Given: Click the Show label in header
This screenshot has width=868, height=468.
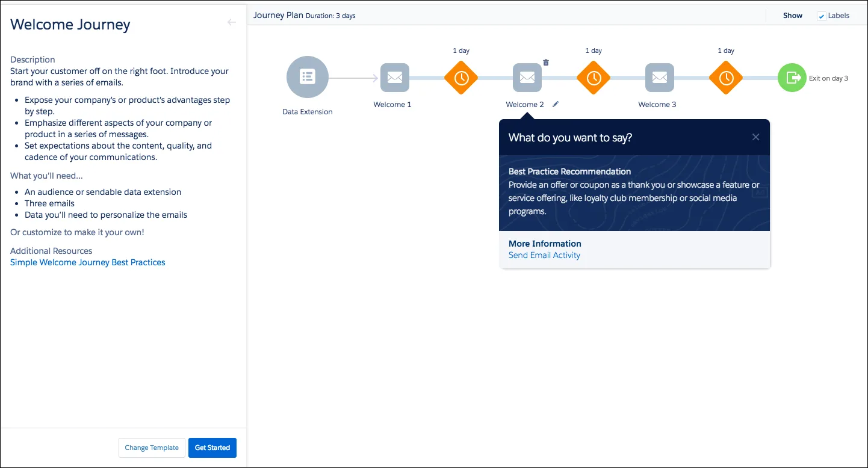Looking at the screenshot, I should point(793,16).
